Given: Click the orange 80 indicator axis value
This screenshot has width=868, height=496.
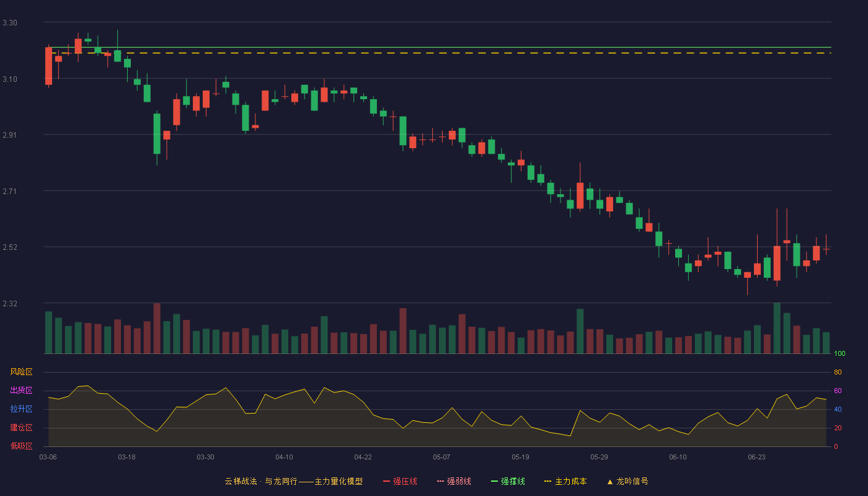Looking at the screenshot, I should (x=838, y=373).
